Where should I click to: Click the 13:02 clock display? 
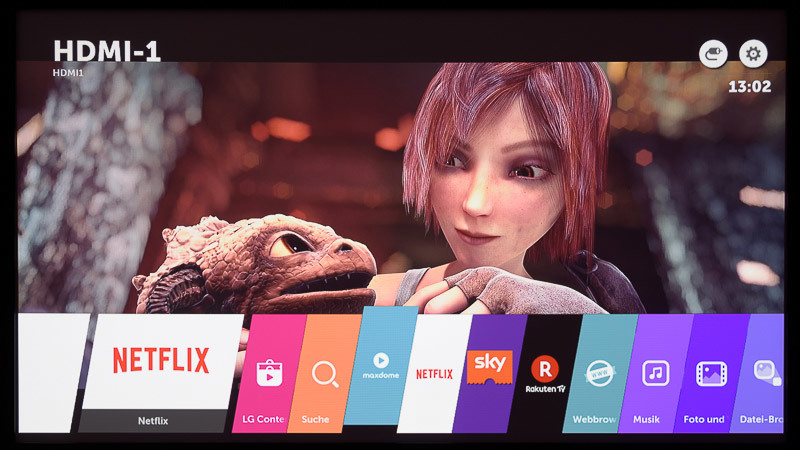[x=749, y=87]
